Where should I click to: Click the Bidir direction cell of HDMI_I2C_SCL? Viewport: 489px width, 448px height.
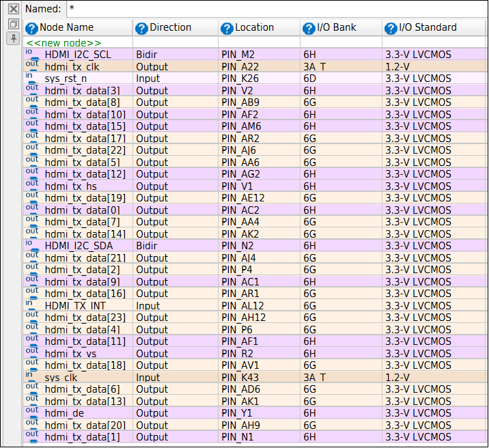[176, 54]
